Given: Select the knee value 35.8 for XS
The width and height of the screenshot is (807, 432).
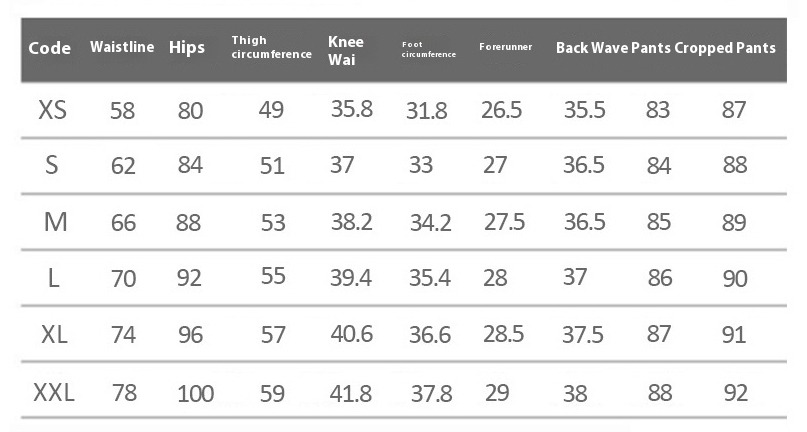Looking at the screenshot, I should pos(351,109).
